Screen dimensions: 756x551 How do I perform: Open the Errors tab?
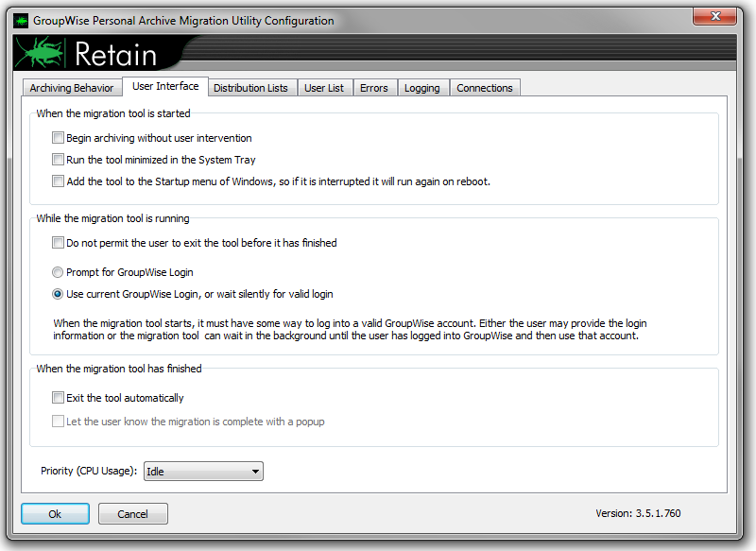point(374,88)
